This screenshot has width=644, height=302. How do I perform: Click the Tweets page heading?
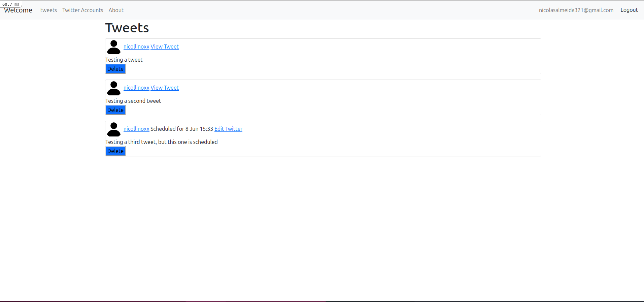[x=127, y=28]
